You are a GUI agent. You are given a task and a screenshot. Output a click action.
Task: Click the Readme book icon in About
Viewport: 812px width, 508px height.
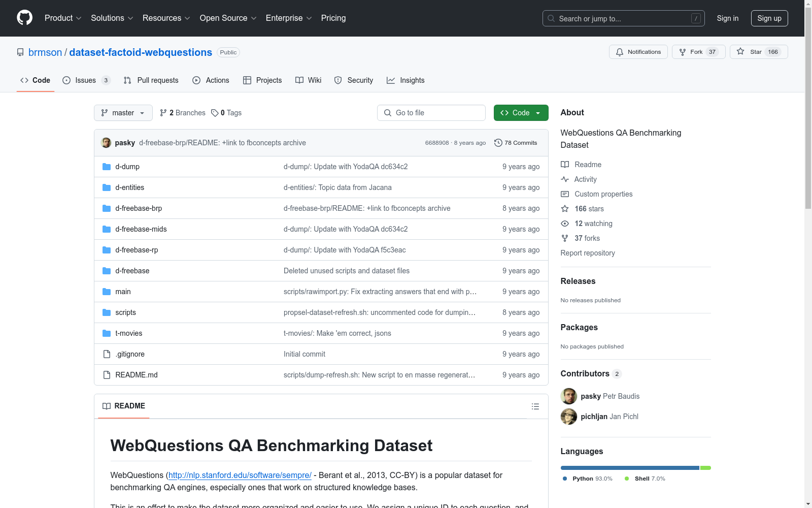(565, 165)
